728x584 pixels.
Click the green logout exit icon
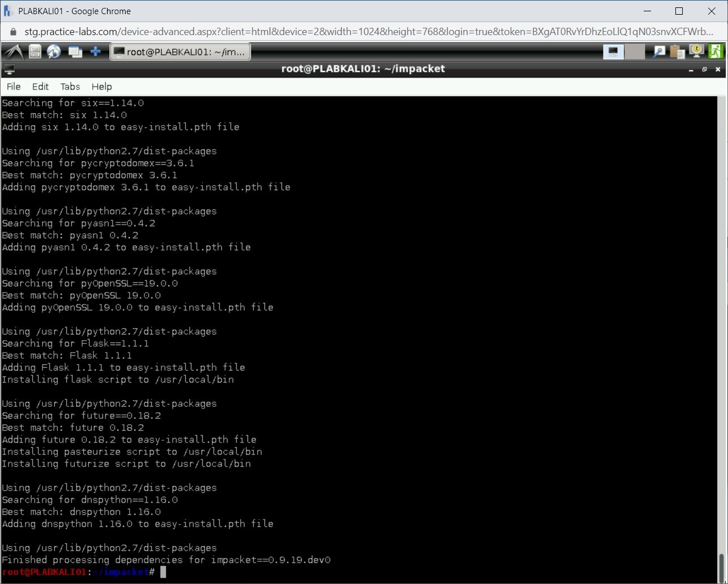716,52
